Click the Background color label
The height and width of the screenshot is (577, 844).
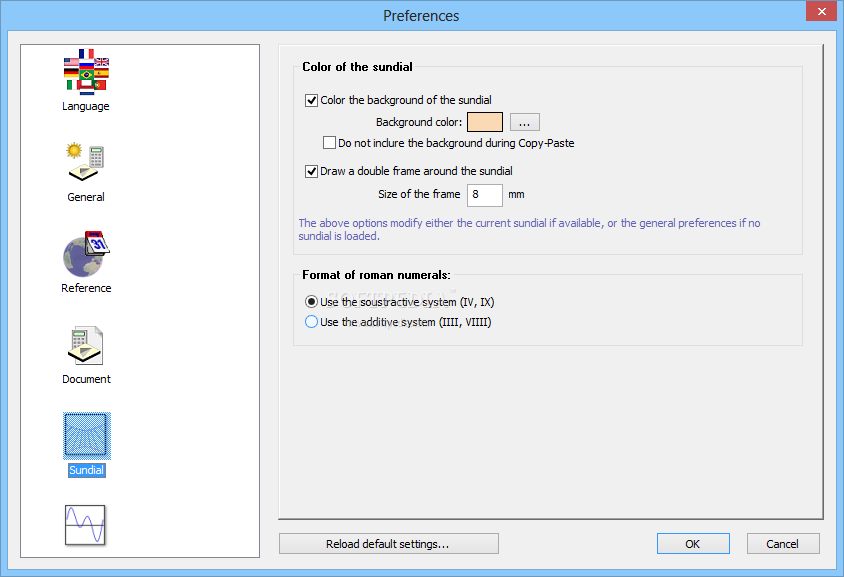(419, 122)
